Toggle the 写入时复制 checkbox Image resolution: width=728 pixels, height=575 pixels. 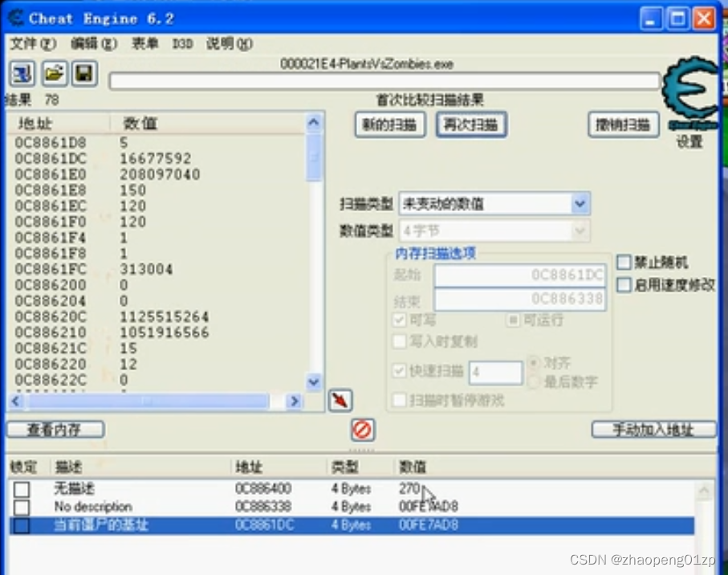pos(399,341)
